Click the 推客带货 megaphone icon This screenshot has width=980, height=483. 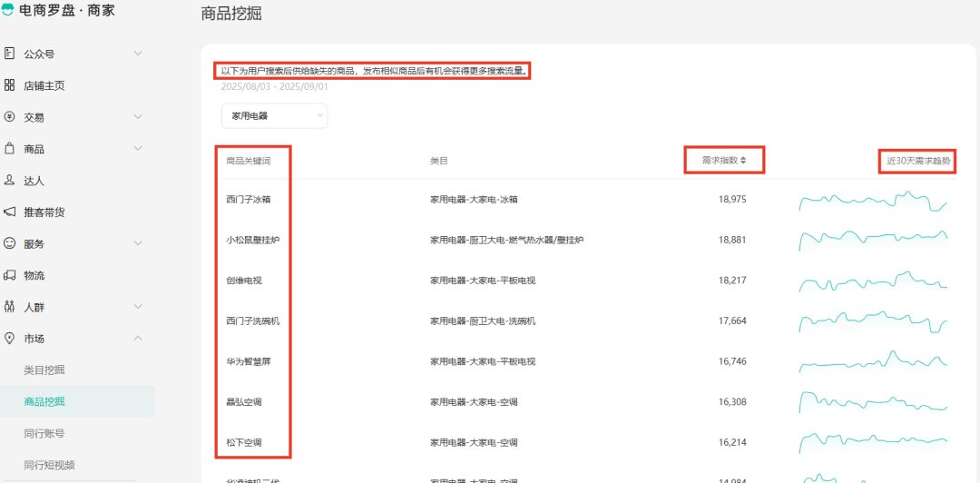point(10,212)
